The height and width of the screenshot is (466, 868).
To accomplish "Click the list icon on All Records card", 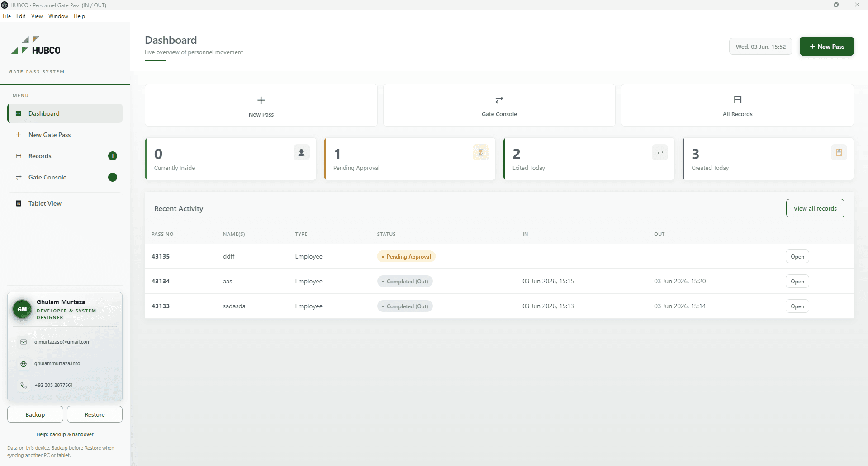I will tap(738, 100).
